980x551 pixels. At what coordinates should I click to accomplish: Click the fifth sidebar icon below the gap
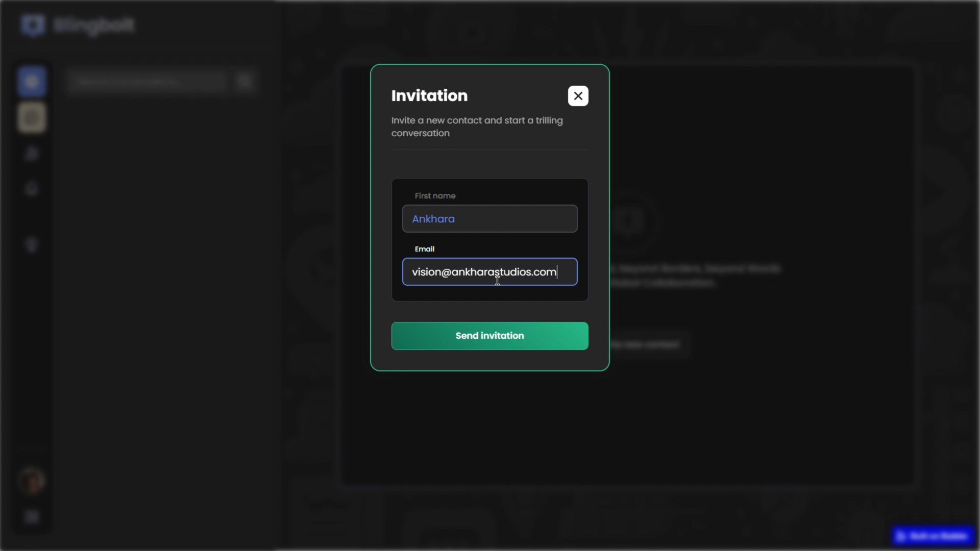click(x=32, y=245)
